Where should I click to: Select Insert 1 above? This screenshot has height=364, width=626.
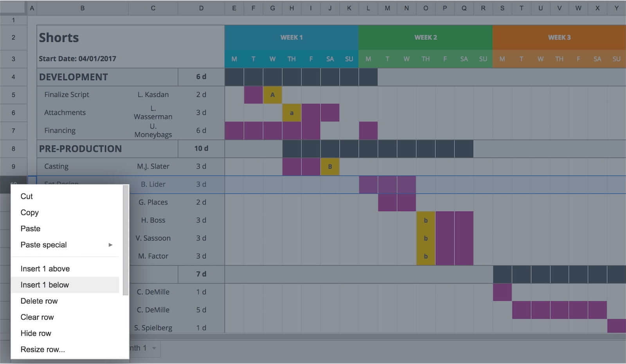point(45,269)
